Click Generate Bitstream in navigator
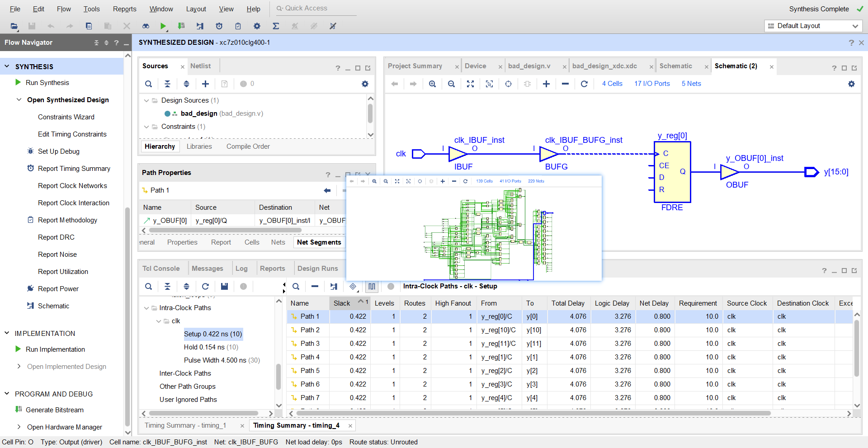Viewport: 868px width, 448px height. coord(54,410)
